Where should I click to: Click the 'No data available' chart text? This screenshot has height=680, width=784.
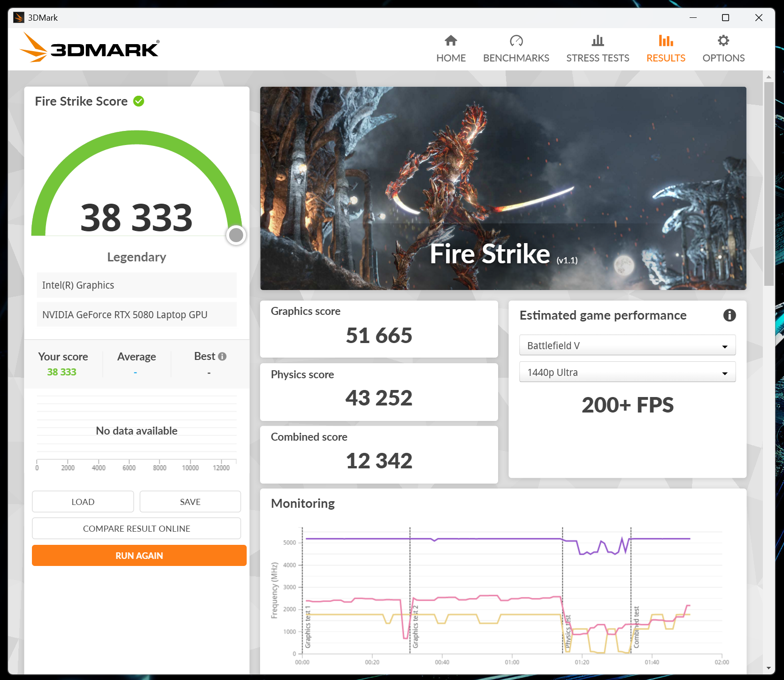pyautogui.click(x=137, y=431)
